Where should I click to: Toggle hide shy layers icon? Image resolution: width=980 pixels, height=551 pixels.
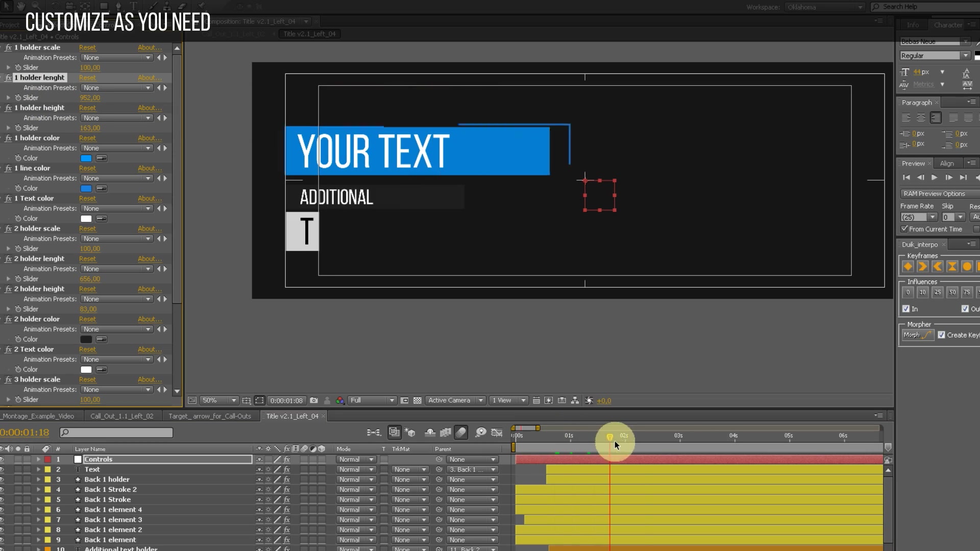pyautogui.click(x=430, y=433)
